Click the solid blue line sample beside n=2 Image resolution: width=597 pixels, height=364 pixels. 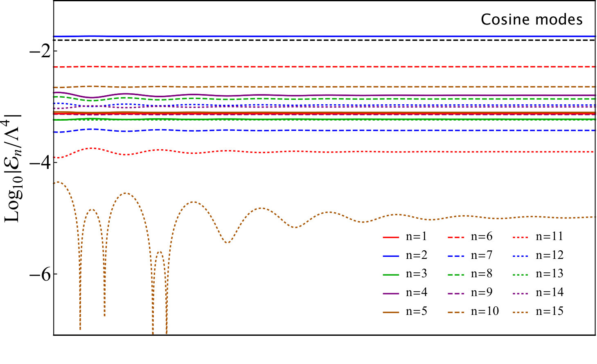tap(391, 256)
